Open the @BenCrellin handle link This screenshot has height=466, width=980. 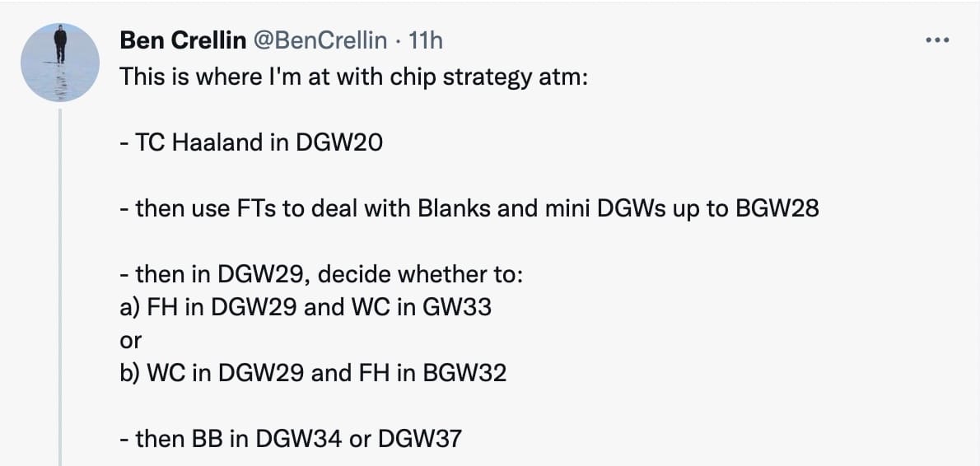click(x=320, y=40)
